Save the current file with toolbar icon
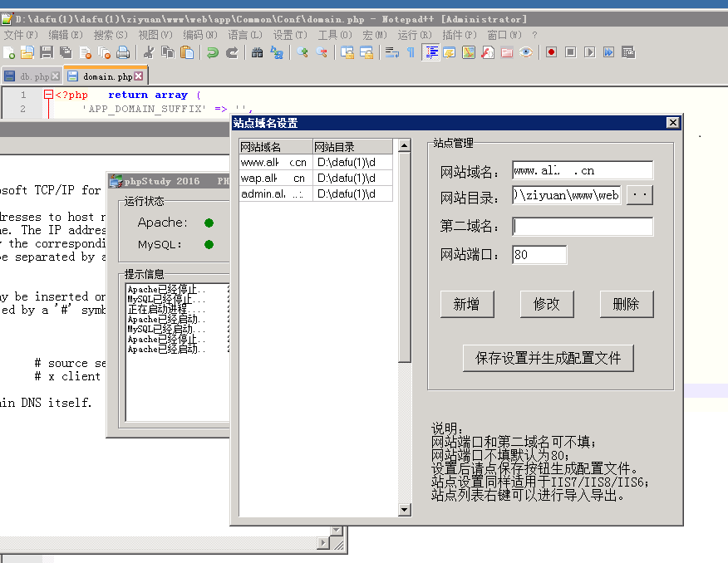728x563 pixels. tap(47, 53)
